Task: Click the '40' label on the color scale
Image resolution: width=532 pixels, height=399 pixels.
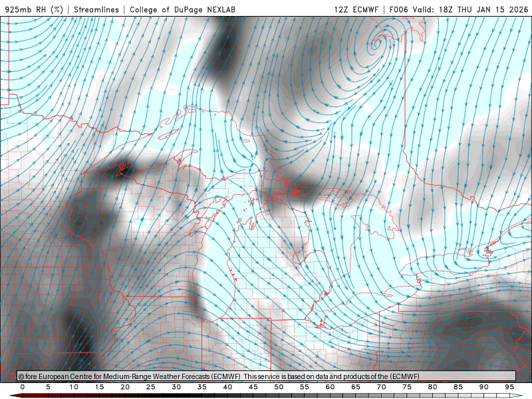Action: (x=227, y=387)
